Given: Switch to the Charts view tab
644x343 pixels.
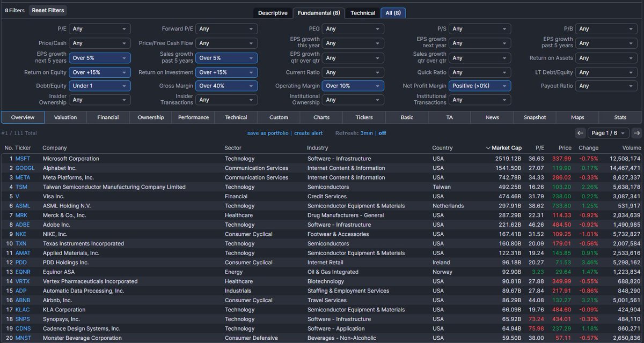Looking at the screenshot, I should coord(321,117).
